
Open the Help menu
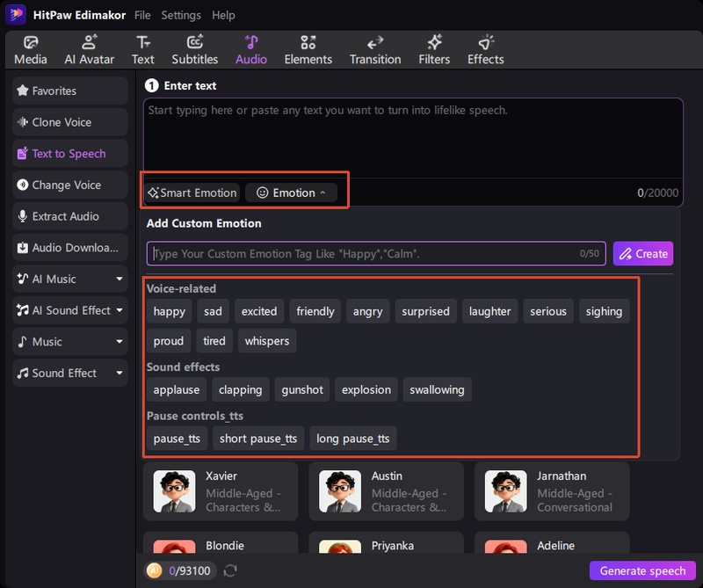[x=223, y=15]
